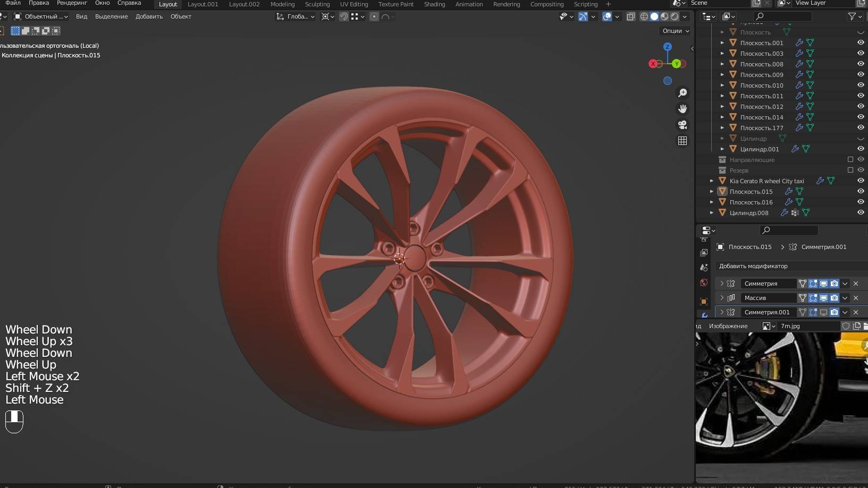868x488 pixels.
Task: Click the zoom magnifier icon in viewport gizmos
Action: coord(683,93)
